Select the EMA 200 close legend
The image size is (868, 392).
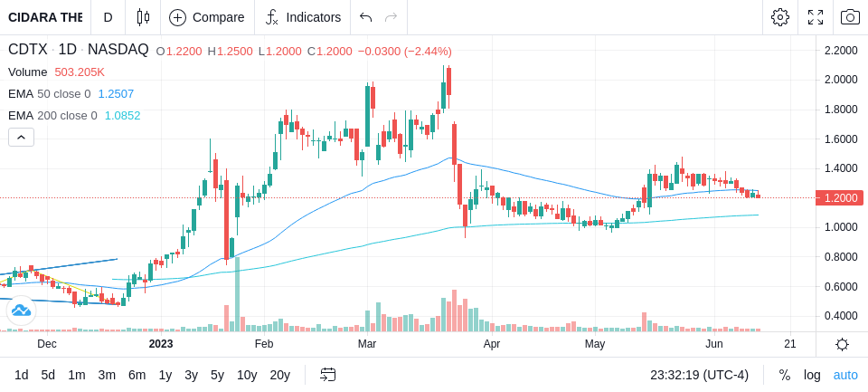(52, 115)
